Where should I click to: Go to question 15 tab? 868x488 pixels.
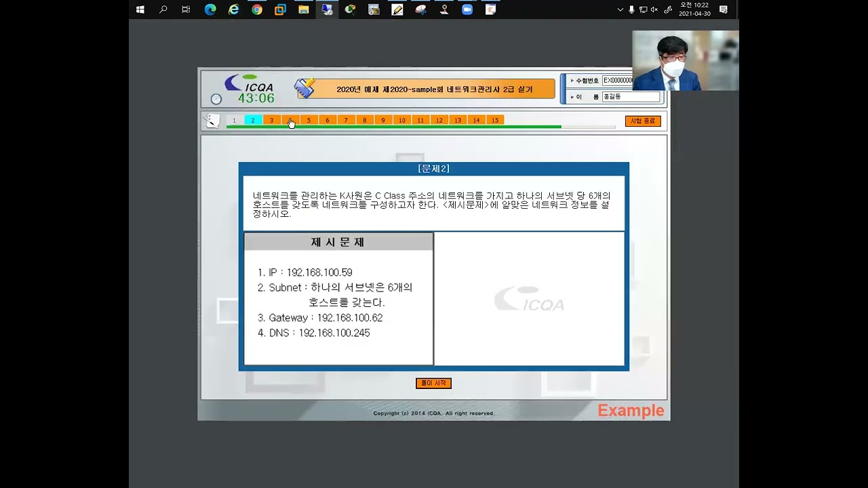(x=495, y=121)
